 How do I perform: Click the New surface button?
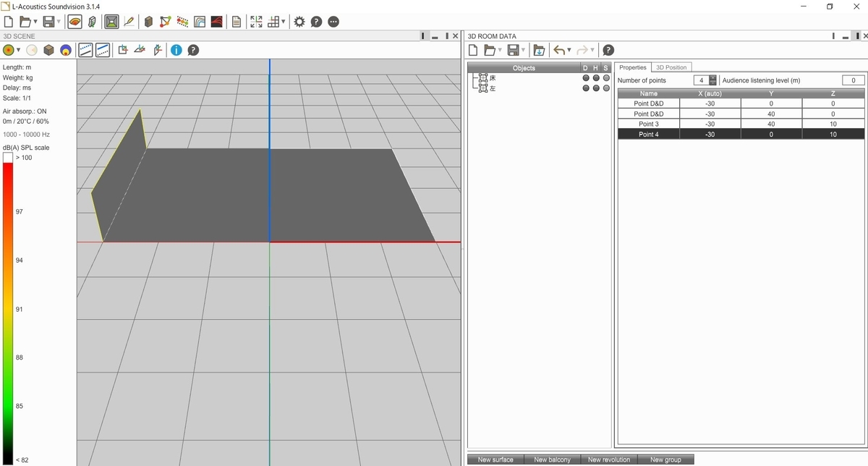coord(495,459)
